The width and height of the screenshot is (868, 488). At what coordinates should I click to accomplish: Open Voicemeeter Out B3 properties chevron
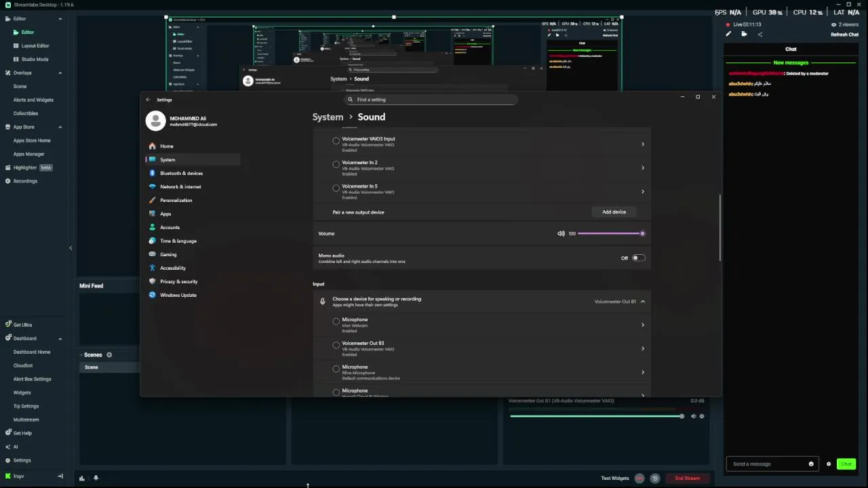click(x=643, y=348)
